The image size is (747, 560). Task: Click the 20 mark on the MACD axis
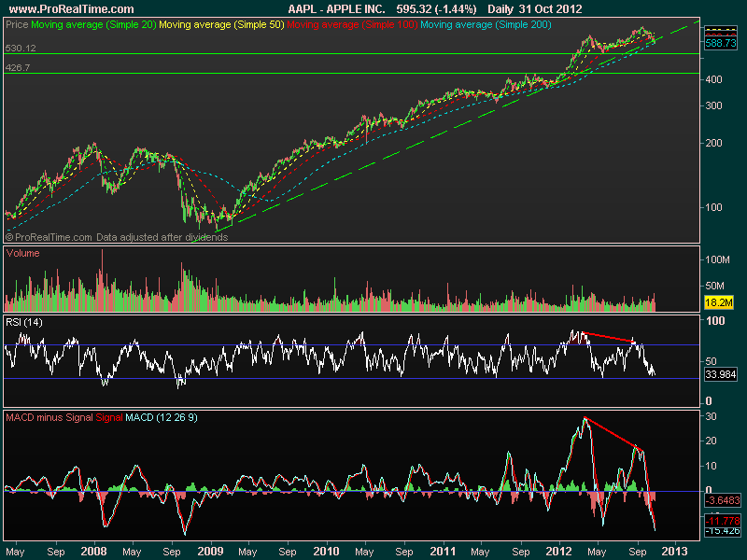click(x=712, y=441)
